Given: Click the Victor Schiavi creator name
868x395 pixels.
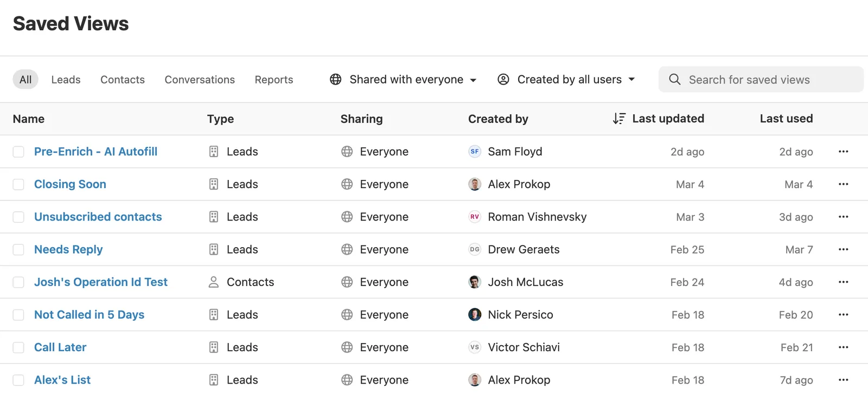Looking at the screenshot, I should 524,347.
